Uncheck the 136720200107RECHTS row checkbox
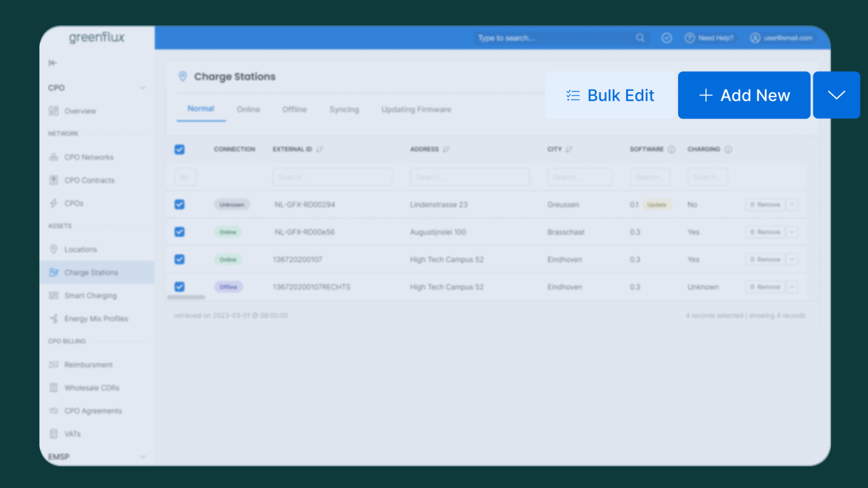This screenshot has height=488, width=868. pos(180,287)
